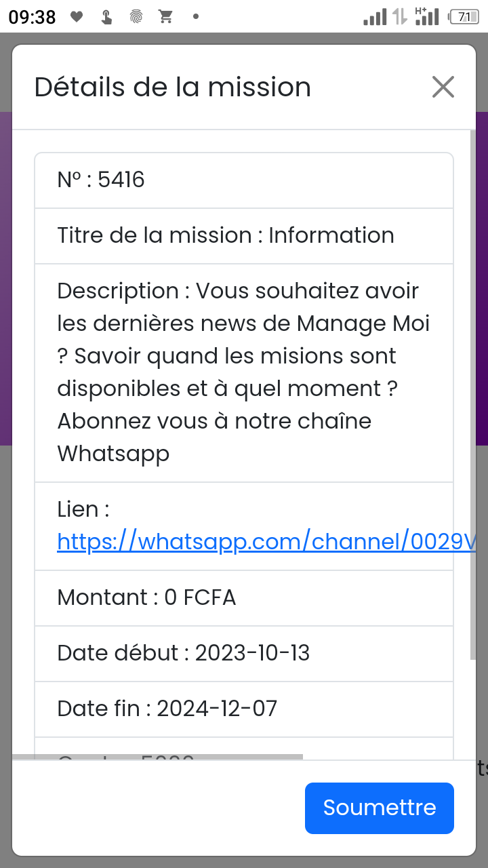Tap the touch gesture status icon
This screenshot has width=488, height=868.
tap(106, 17)
